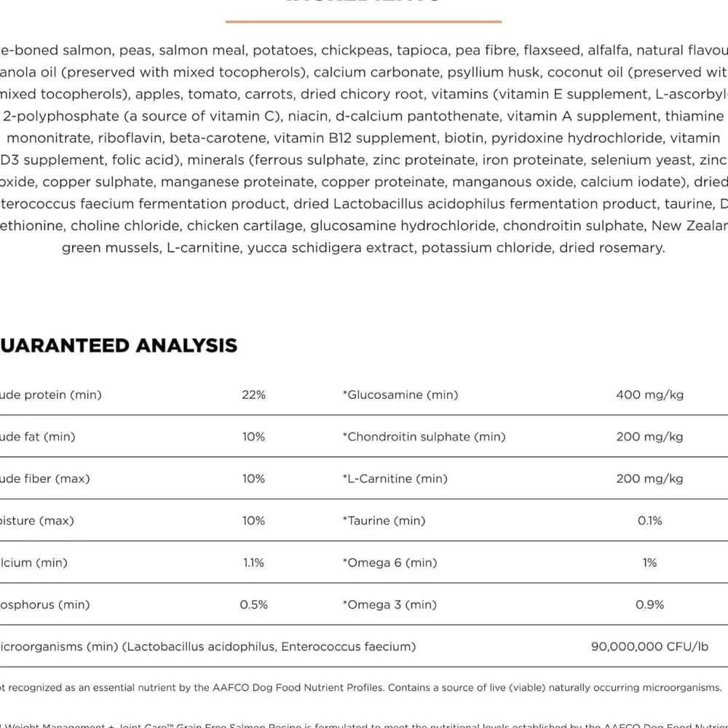Screen dimensions: 728x728
Task: Click the Guaranteed Analysis heading
Action: [119, 345]
